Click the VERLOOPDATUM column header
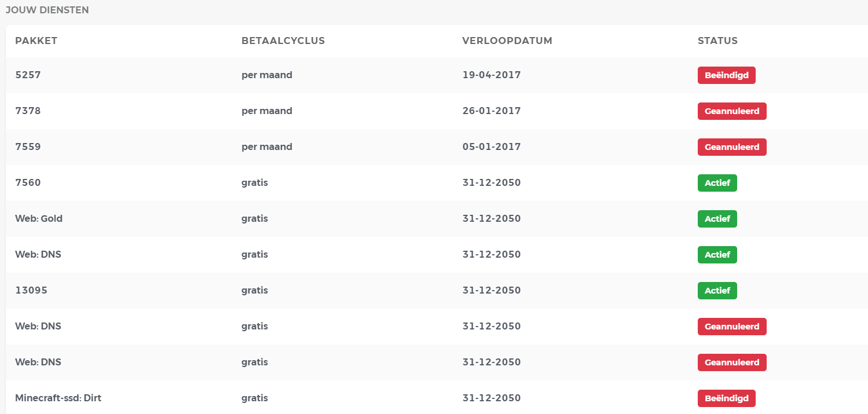The width and height of the screenshot is (868, 414). pos(507,41)
